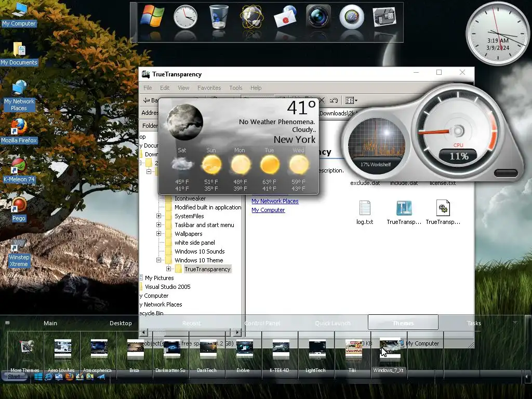Image resolution: width=532 pixels, height=399 pixels.
Task: Click the analog desktop clock widget
Action: [498, 33]
